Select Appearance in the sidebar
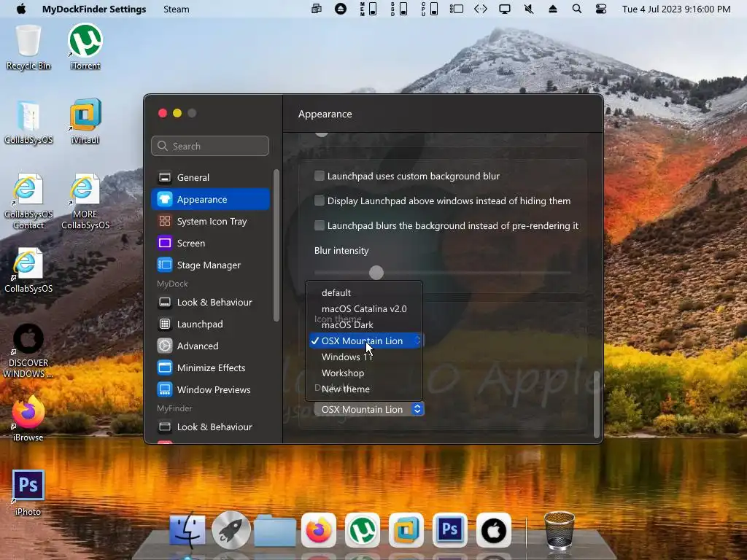 point(210,199)
